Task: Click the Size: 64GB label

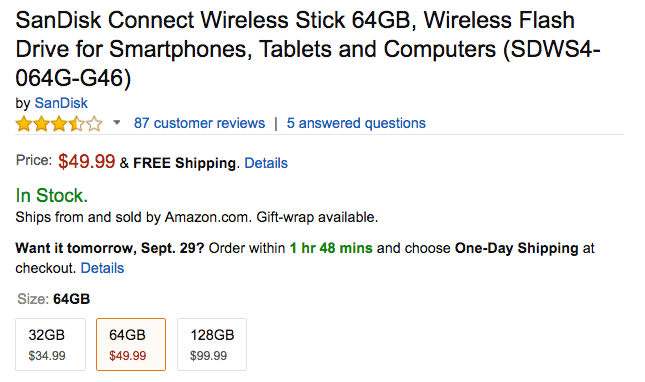Action: [53, 299]
